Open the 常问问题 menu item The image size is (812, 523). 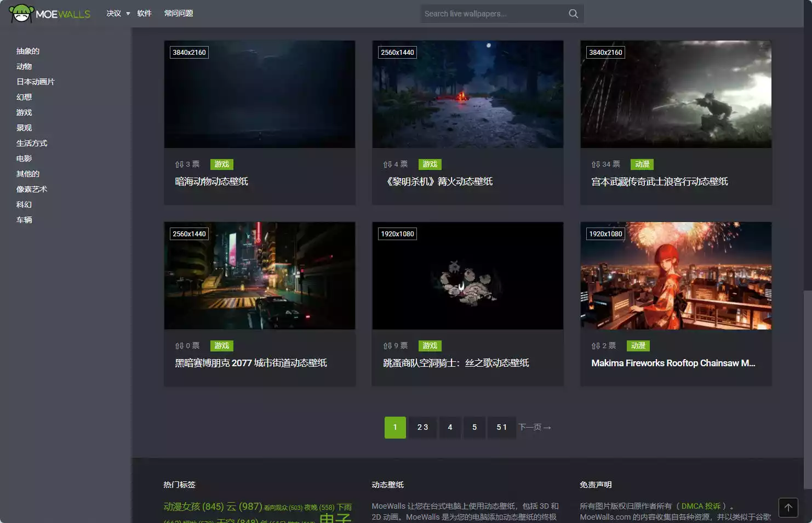click(179, 14)
